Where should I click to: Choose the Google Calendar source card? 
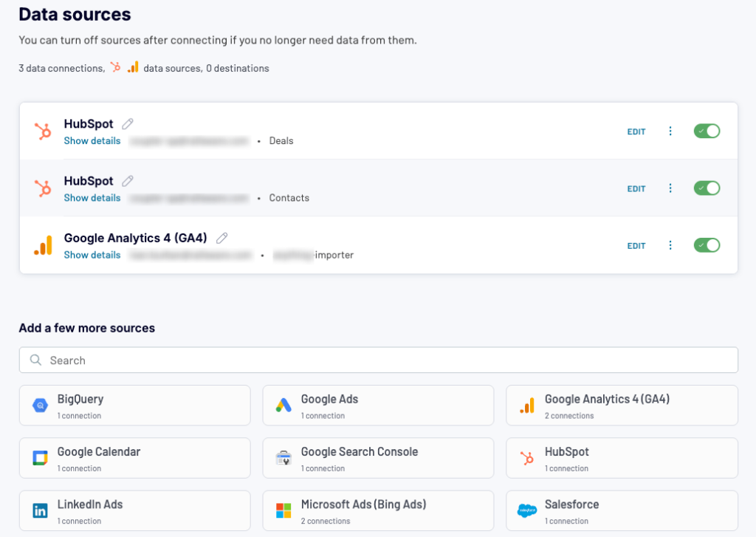(x=135, y=458)
